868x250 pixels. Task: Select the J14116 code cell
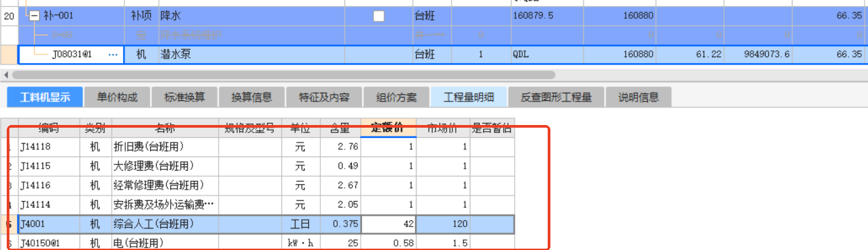[x=49, y=185]
